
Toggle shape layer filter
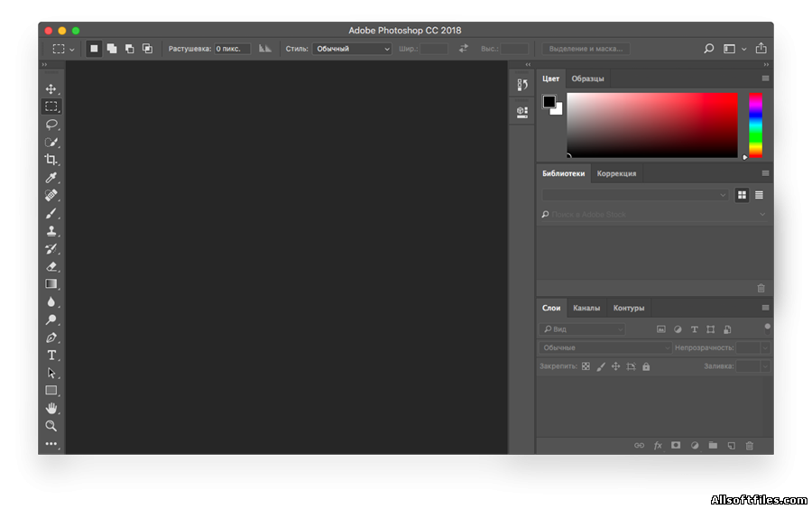(711, 329)
